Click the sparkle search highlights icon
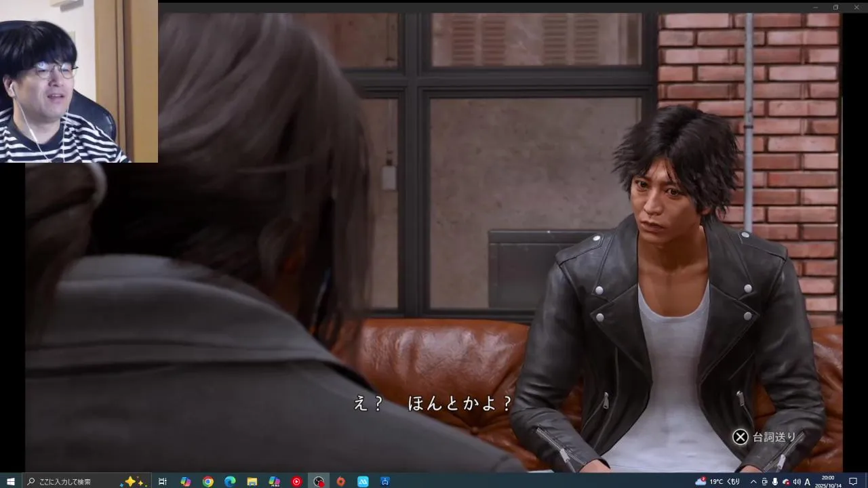Screen dimensions: 868x488 135,481
